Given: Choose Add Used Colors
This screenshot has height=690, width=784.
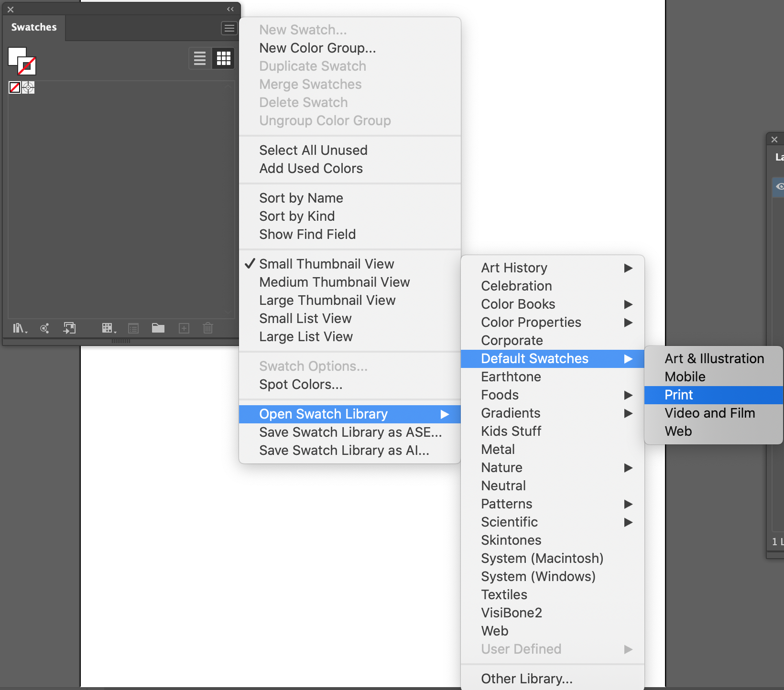Looking at the screenshot, I should tap(349, 168).
